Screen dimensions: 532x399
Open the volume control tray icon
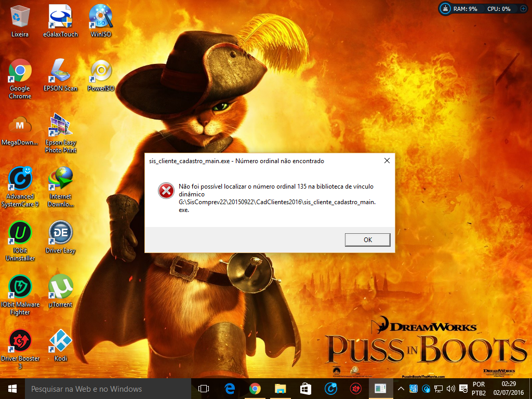[450, 389]
